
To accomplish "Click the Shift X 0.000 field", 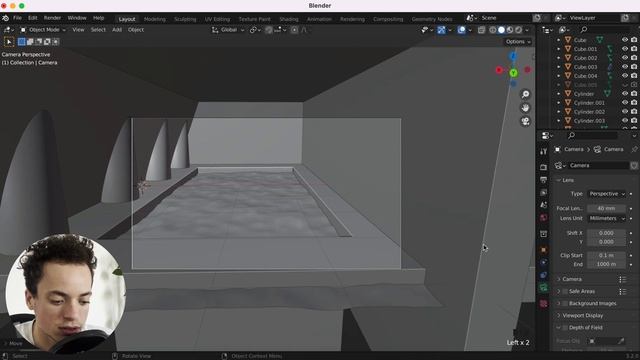I will (x=607, y=233).
